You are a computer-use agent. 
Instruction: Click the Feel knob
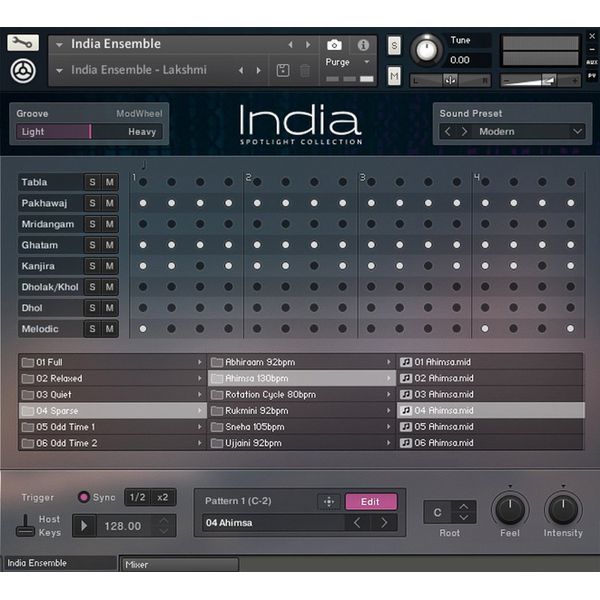pos(510,510)
